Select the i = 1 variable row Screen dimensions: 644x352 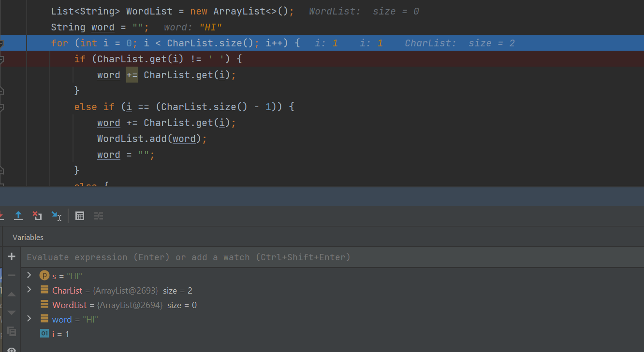tap(60, 334)
